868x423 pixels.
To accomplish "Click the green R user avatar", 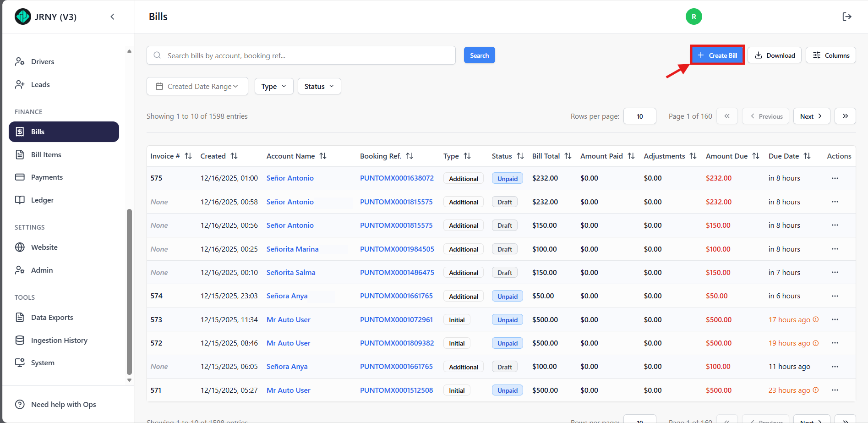I will (x=693, y=17).
